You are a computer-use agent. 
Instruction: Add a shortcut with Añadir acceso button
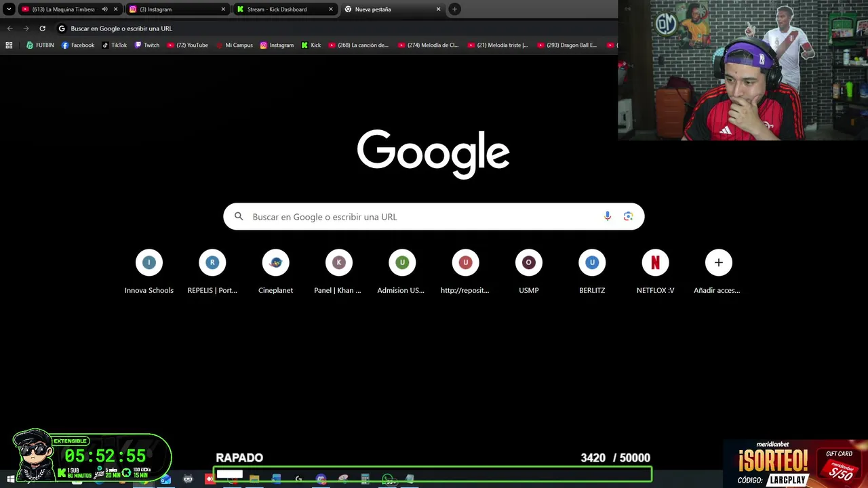pyautogui.click(x=718, y=272)
